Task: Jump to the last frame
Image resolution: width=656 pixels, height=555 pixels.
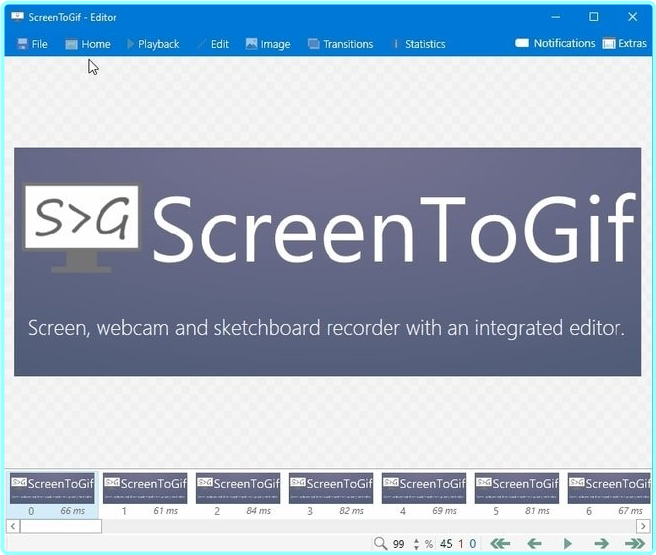Action: [x=634, y=543]
